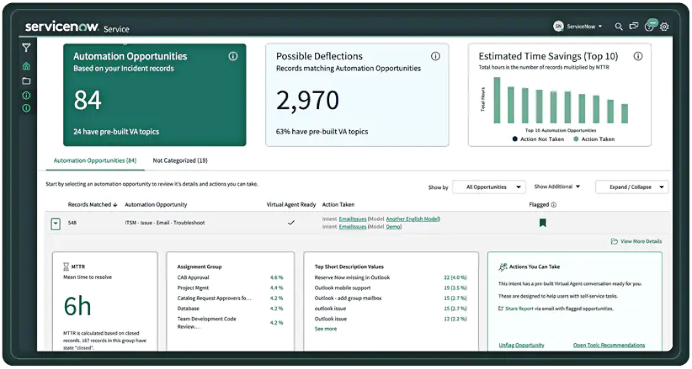Open the All Opportunities dropdown
Image resolution: width=692 pixels, height=369 pixels.
[489, 187]
